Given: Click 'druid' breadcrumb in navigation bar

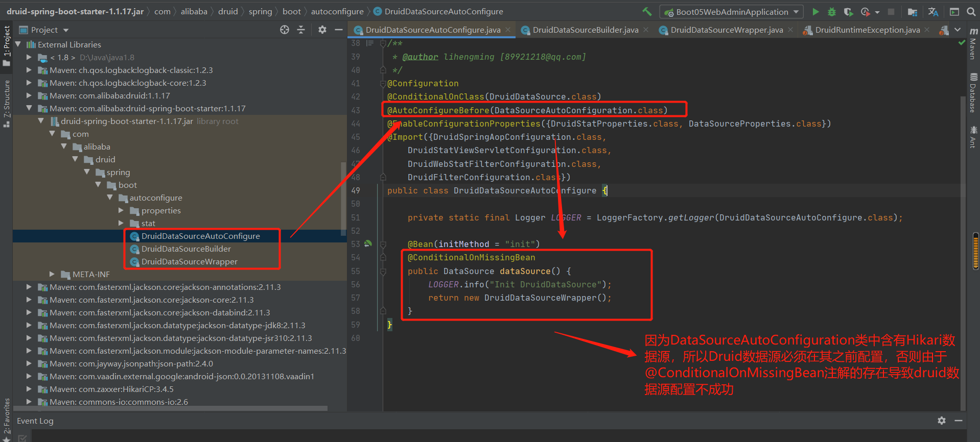Looking at the screenshot, I should click(x=228, y=11).
